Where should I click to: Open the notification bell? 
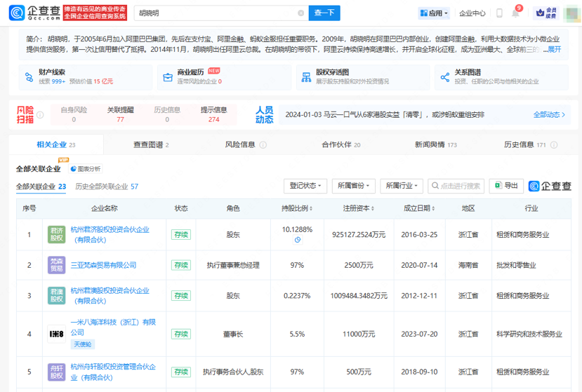coord(516,13)
